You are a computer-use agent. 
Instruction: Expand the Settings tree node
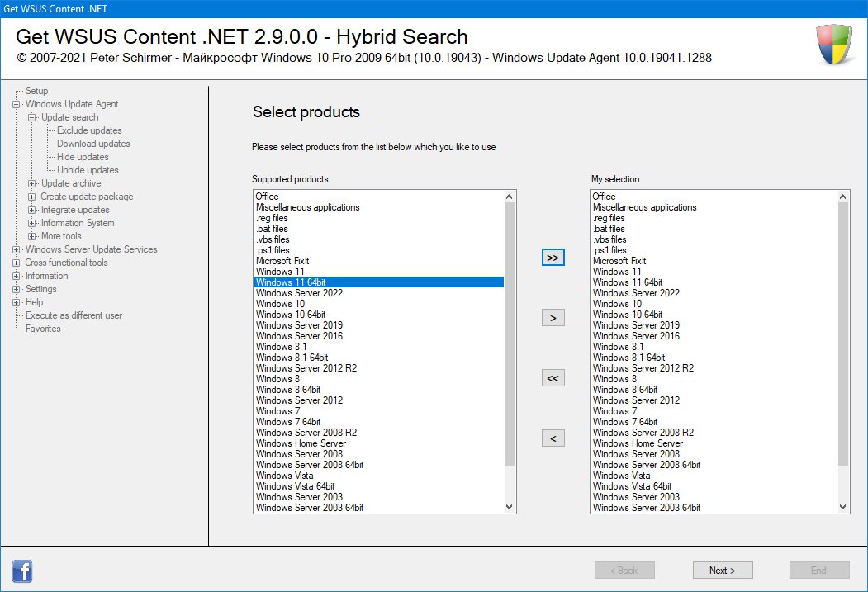point(16,289)
